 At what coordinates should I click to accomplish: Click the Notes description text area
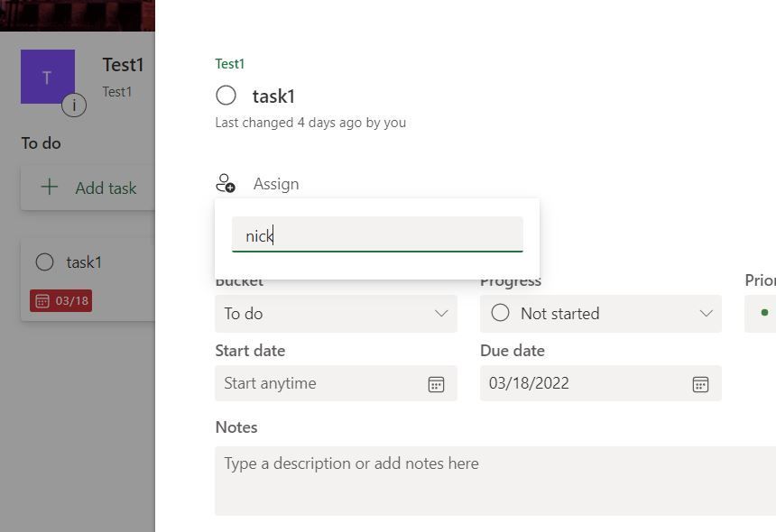click(495, 482)
